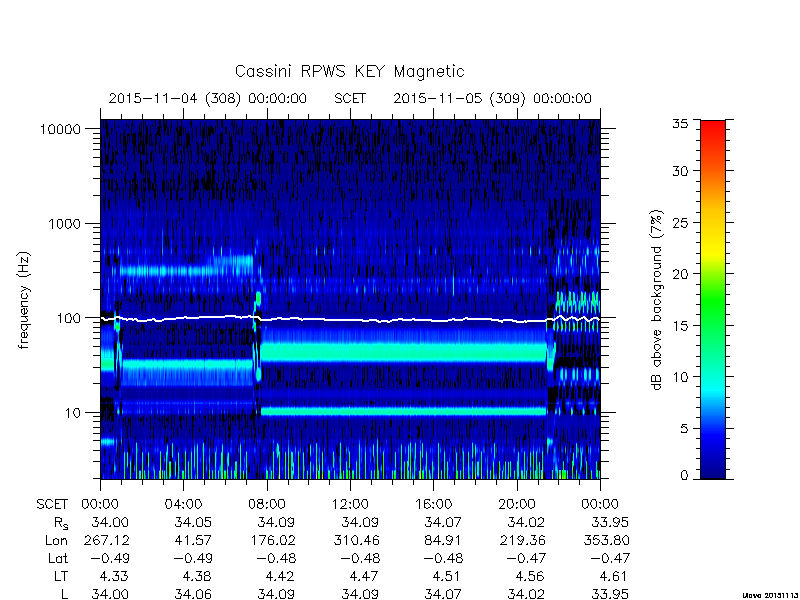This screenshot has width=800, height=600.
Task: Click the dark blue bottom of the color bar
Action: [713, 469]
